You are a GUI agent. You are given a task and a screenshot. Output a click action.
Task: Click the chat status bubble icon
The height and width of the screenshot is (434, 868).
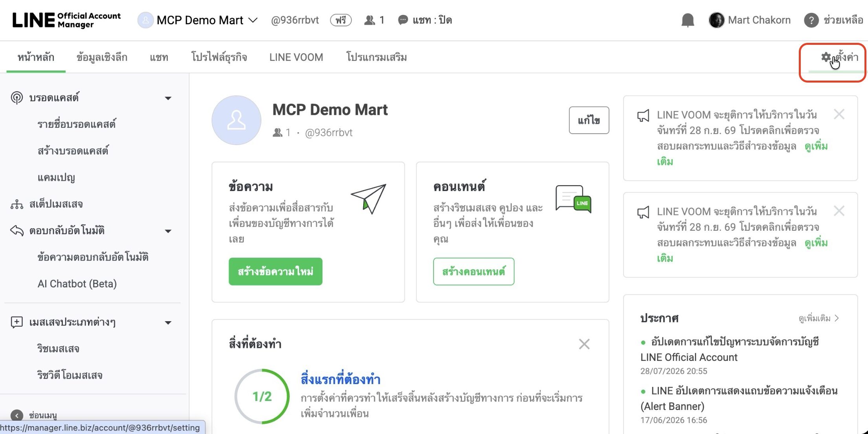[403, 20]
